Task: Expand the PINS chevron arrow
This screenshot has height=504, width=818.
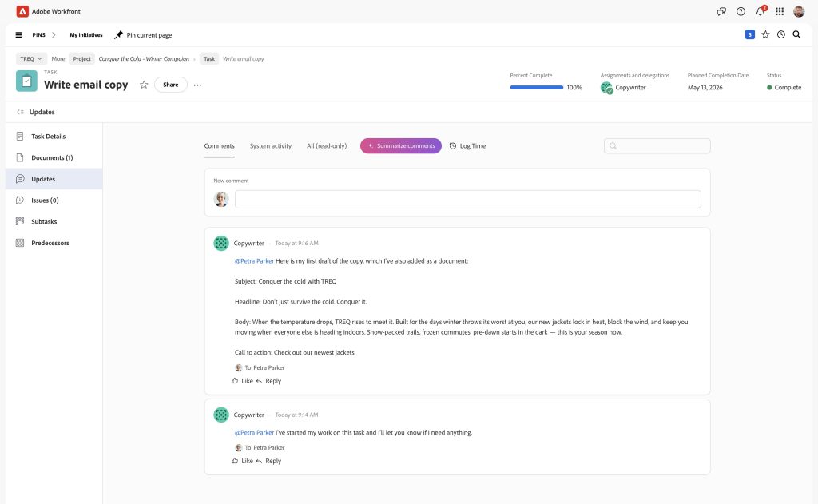Action: coord(54,35)
